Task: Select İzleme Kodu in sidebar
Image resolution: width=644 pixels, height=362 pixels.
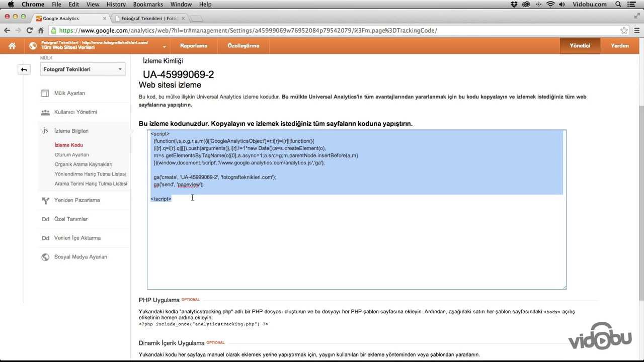Action: point(68,145)
